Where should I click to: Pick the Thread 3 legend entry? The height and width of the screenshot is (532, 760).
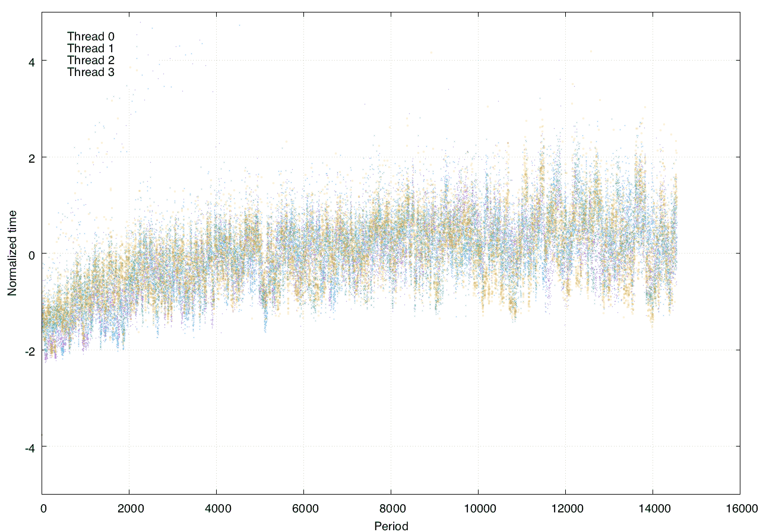[x=90, y=72]
